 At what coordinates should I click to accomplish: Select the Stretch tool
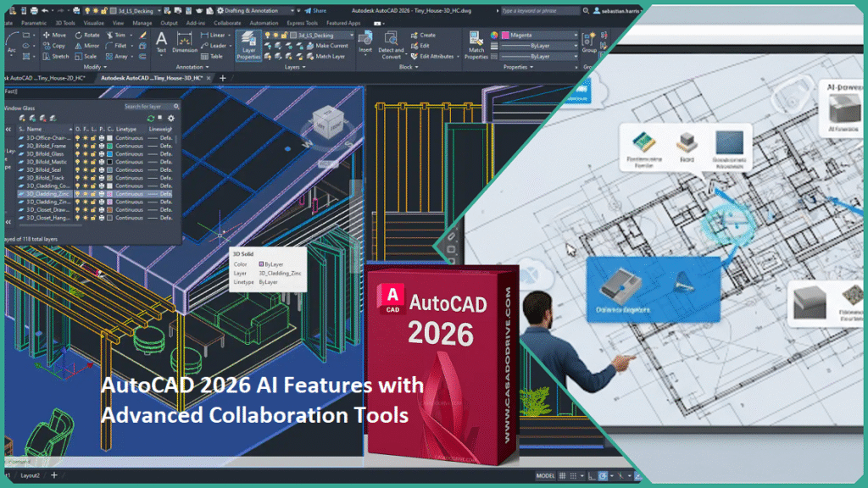click(55, 57)
